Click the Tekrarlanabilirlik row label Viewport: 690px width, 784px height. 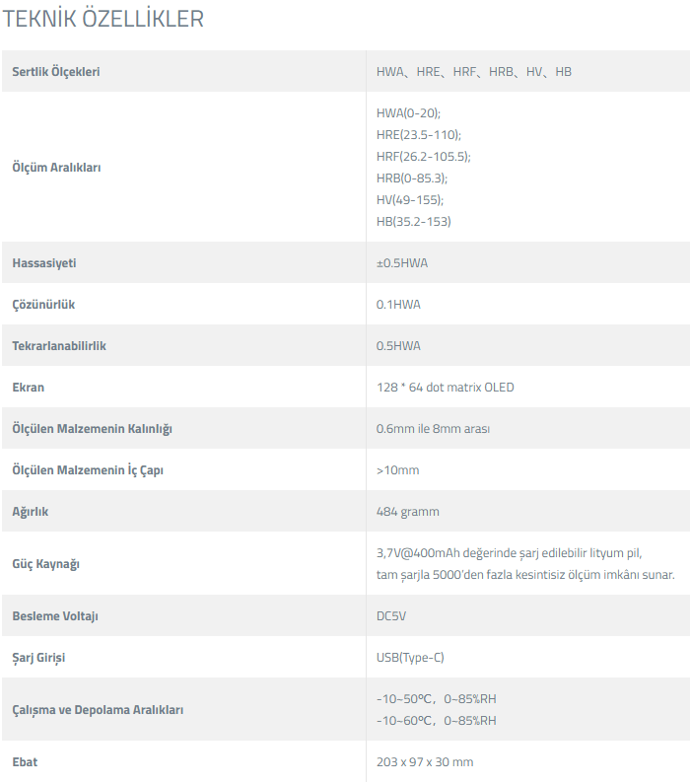(59, 346)
